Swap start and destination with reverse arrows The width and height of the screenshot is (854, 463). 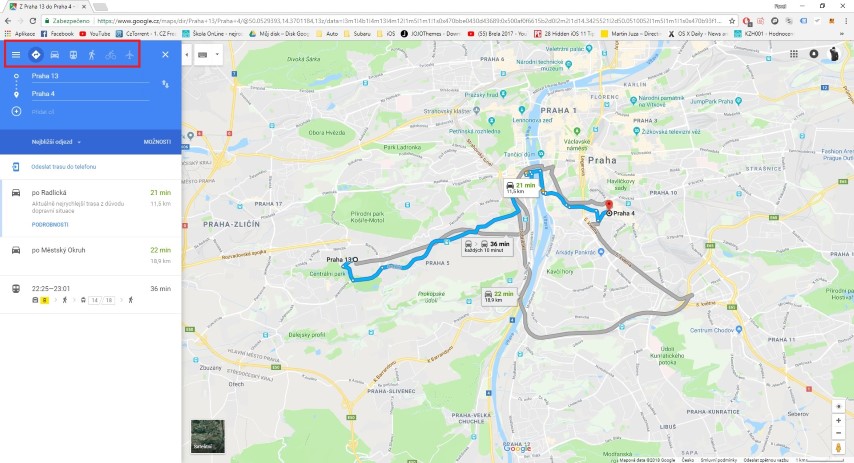[165, 84]
